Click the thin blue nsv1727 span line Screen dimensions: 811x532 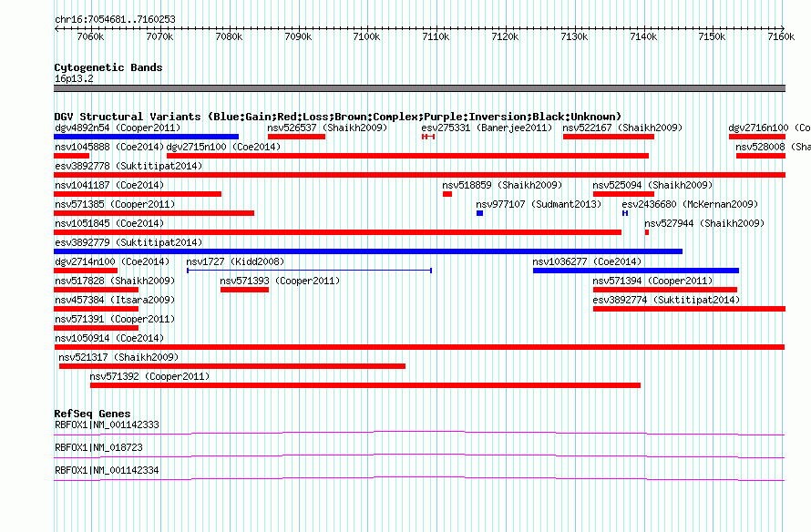click(309, 271)
